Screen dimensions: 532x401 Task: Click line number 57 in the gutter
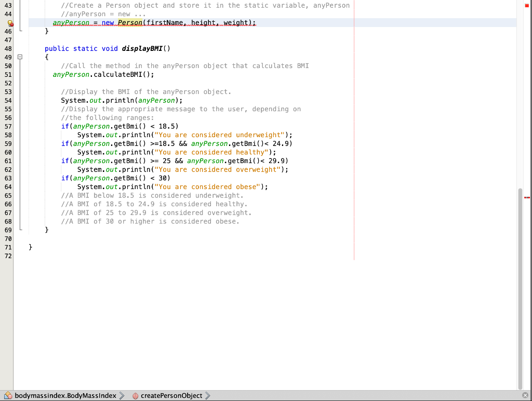[x=7, y=126]
